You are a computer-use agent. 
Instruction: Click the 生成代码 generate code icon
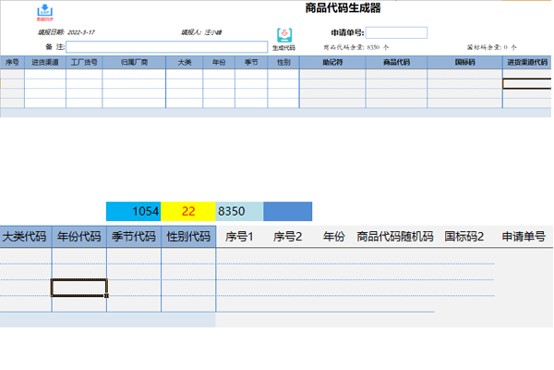click(x=284, y=39)
